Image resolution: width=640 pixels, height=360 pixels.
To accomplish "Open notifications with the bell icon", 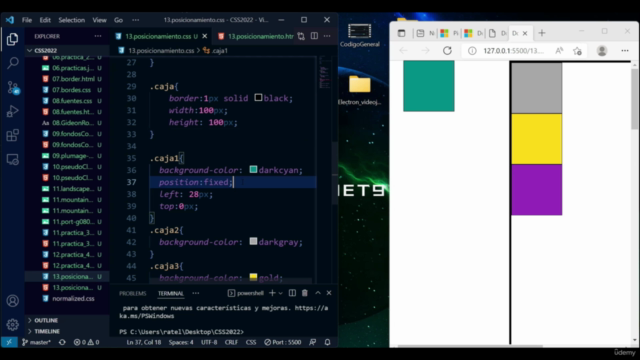I will tap(327, 342).
